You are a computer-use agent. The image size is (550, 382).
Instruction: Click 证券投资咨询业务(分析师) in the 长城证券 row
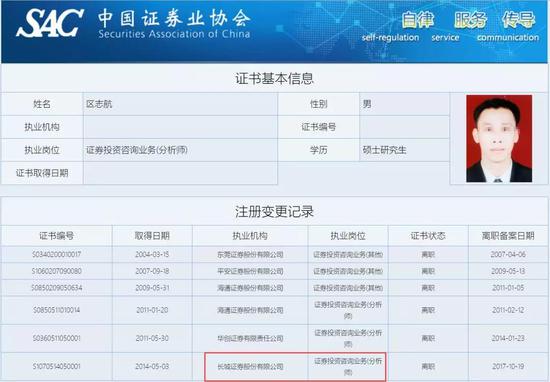coord(348,366)
